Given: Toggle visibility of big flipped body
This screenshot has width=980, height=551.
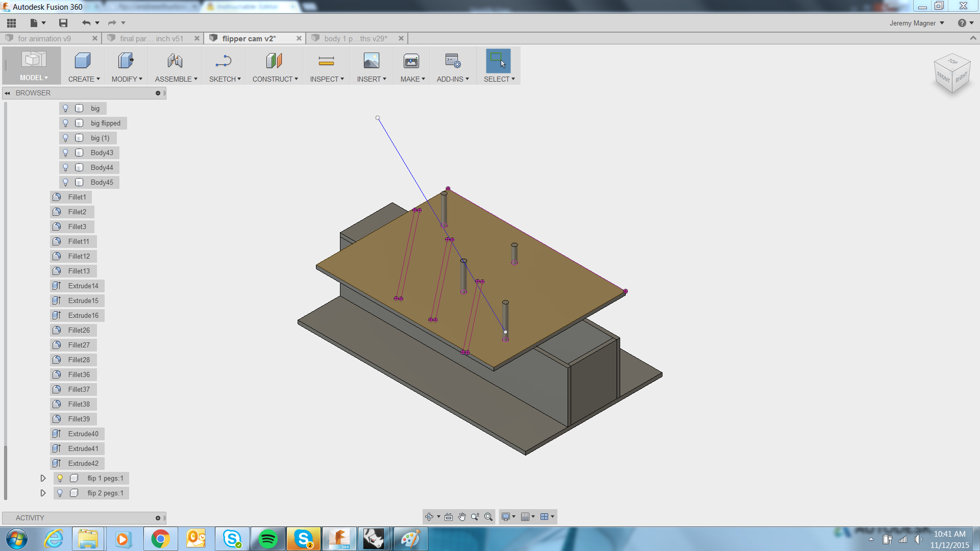Looking at the screenshot, I should [x=65, y=123].
